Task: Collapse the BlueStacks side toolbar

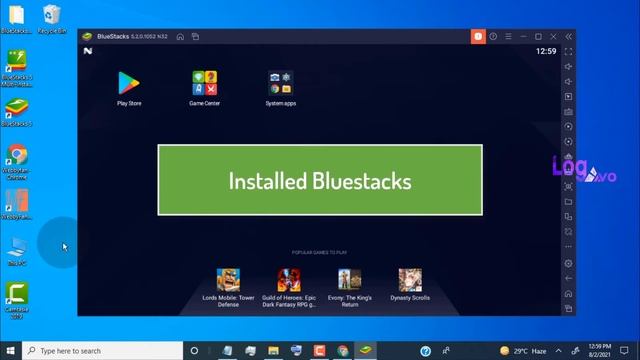Action: [569, 36]
